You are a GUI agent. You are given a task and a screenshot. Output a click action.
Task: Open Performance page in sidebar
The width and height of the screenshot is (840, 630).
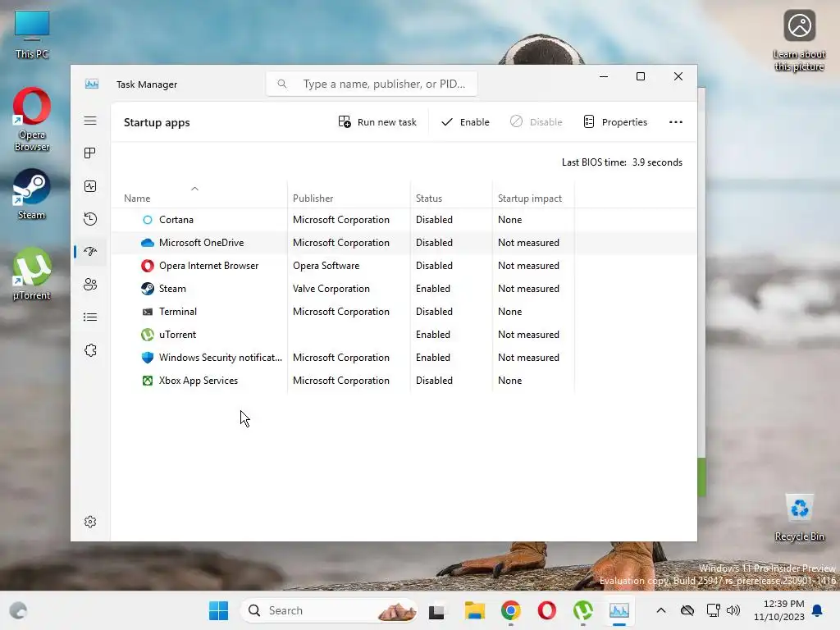point(90,186)
